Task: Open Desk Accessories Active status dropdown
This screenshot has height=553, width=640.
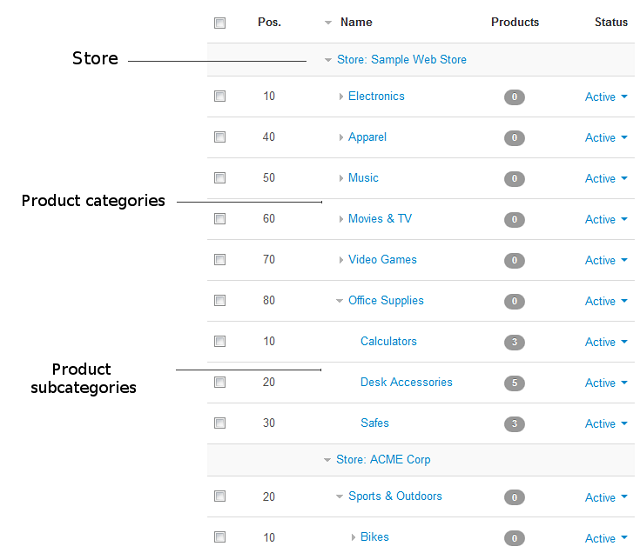Action: [606, 382]
